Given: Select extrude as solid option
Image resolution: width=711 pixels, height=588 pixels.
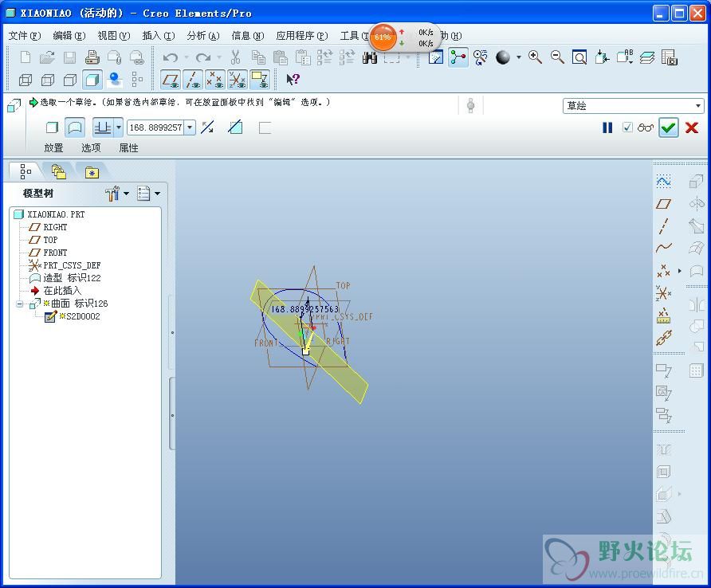Looking at the screenshot, I should point(52,127).
